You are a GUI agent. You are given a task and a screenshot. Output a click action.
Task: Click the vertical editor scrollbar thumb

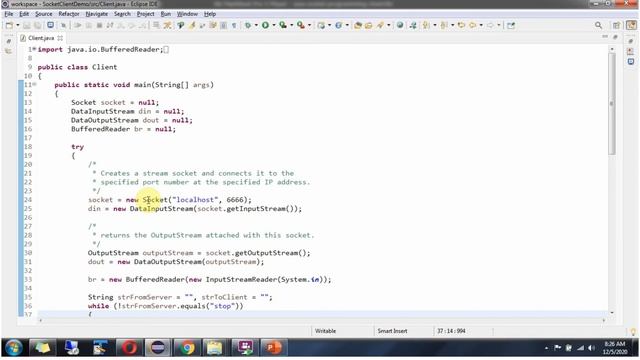611,104
